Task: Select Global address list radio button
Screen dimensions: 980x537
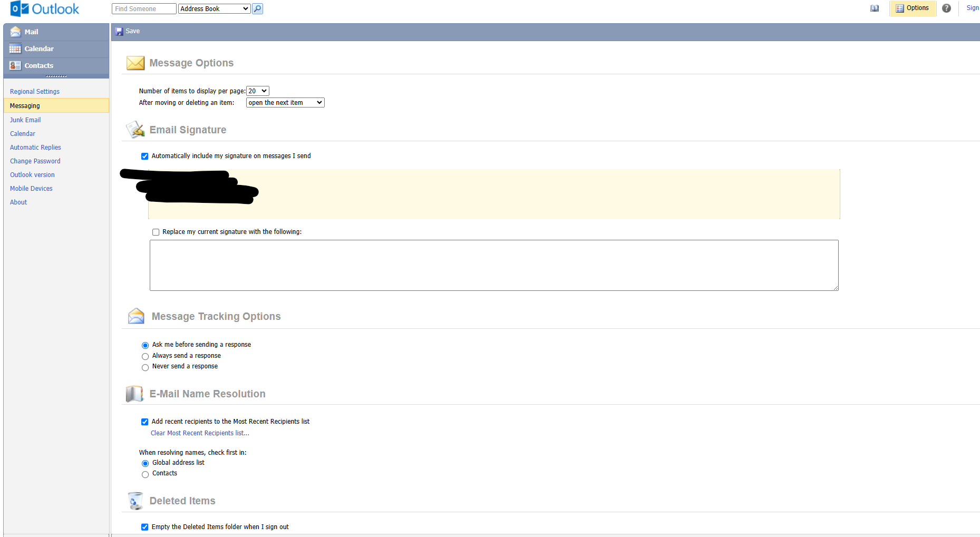Action: point(145,463)
